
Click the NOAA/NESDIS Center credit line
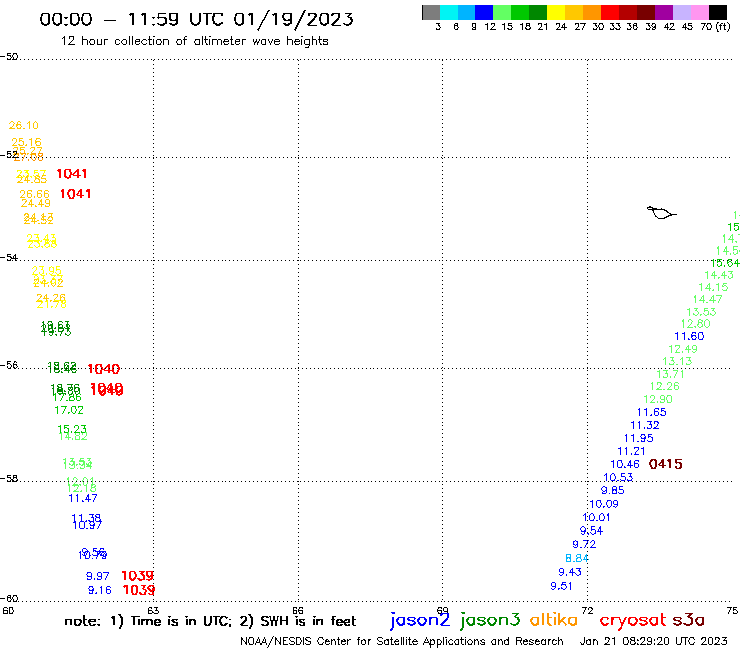(402, 641)
